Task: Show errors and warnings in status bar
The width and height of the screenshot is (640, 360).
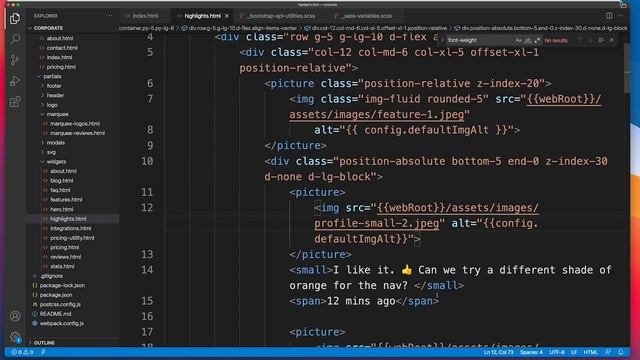Action: click(x=22, y=352)
